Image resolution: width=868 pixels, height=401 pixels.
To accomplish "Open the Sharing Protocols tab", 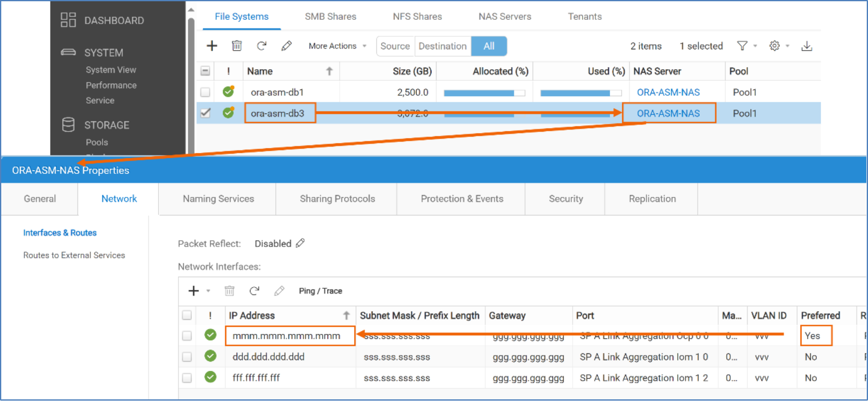I will point(337,199).
